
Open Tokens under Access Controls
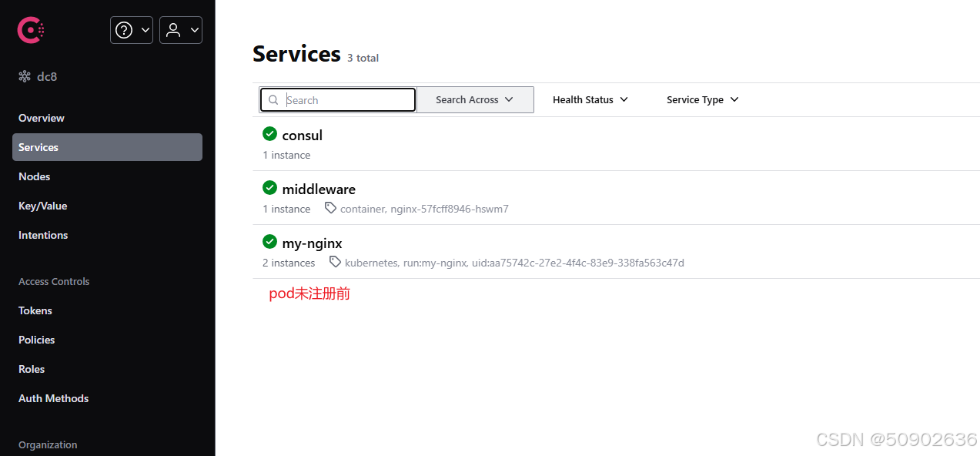(x=107, y=310)
